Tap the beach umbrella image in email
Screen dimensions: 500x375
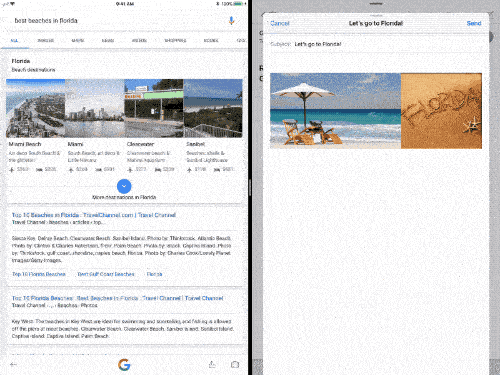click(x=335, y=111)
